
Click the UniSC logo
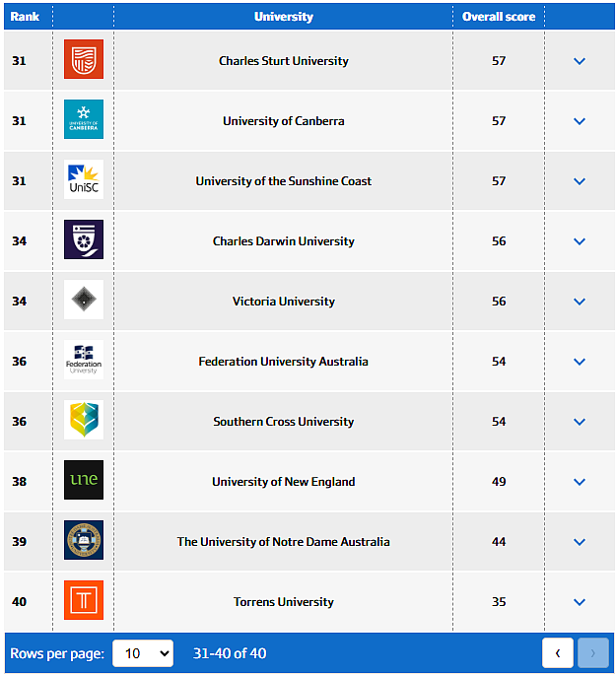click(x=84, y=179)
